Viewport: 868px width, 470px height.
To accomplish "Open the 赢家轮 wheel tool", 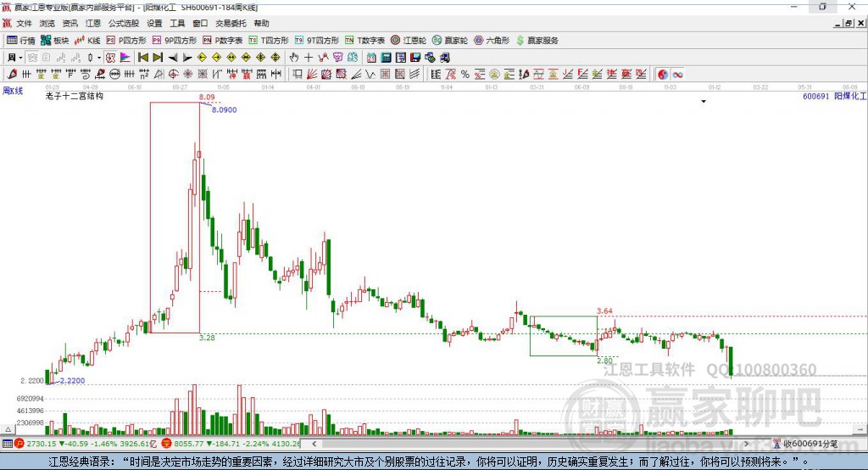I will pyautogui.click(x=450, y=41).
